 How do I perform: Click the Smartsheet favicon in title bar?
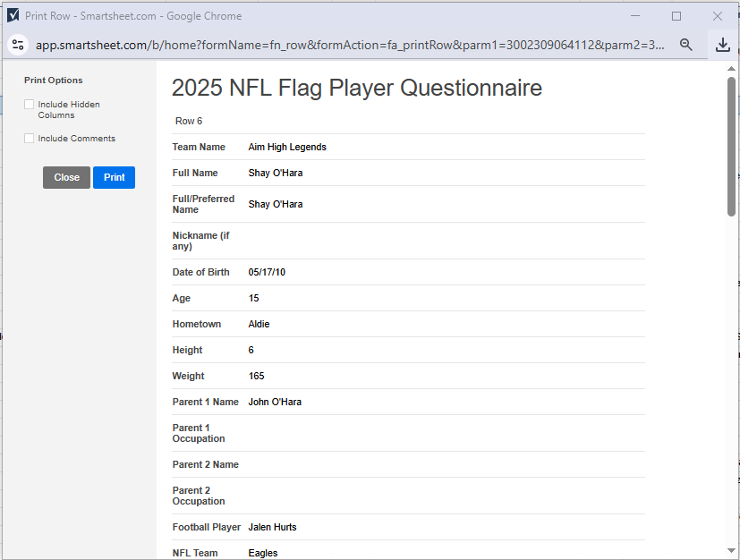[x=13, y=15]
